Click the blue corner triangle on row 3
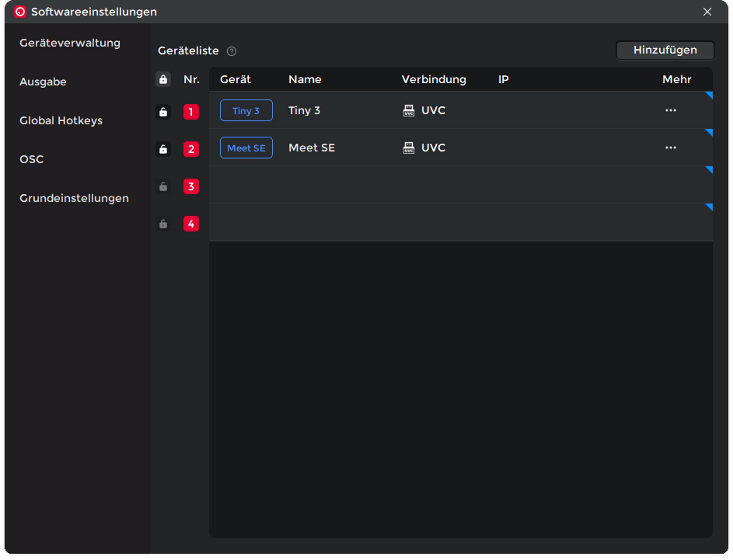This screenshot has width=733, height=560. point(710,169)
